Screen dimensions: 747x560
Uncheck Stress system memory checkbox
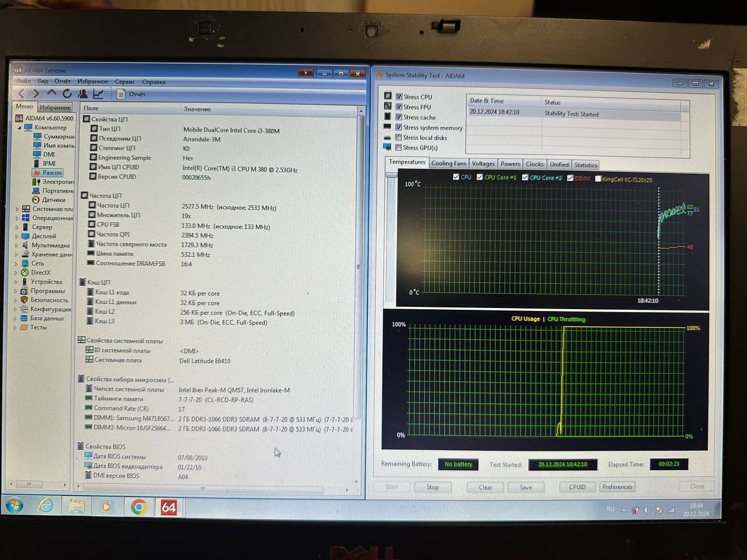(399, 127)
